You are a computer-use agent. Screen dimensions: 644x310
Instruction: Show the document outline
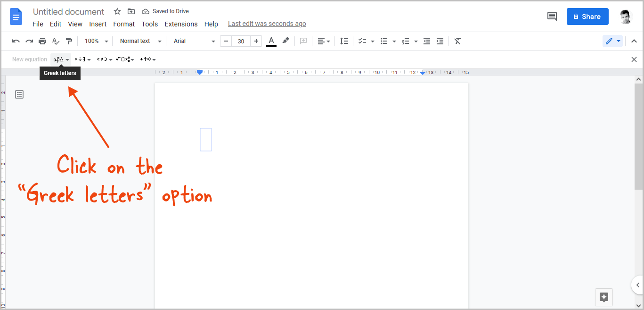(x=19, y=94)
